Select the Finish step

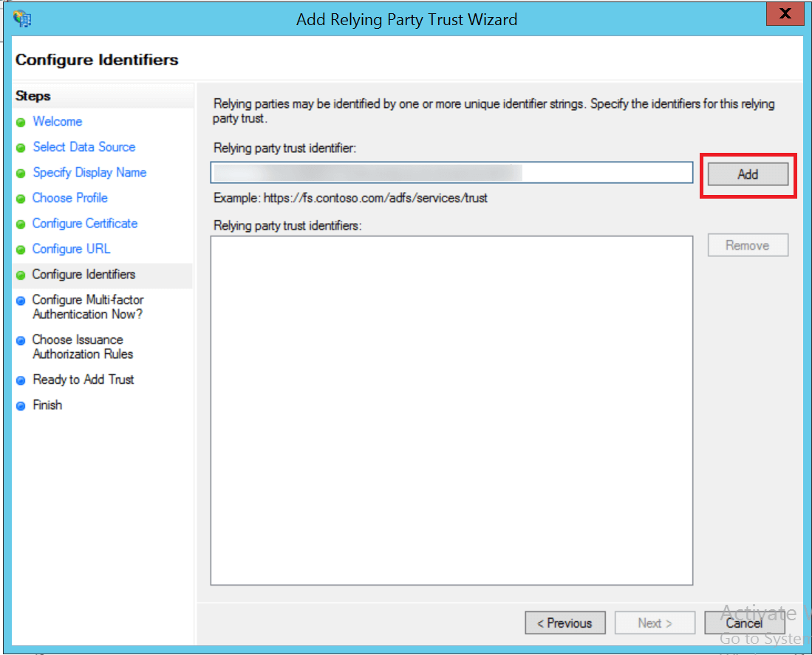coord(47,405)
